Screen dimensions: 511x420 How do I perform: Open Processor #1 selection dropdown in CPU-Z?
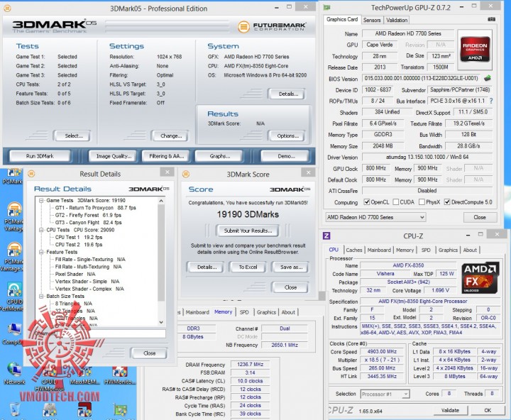pos(385,394)
